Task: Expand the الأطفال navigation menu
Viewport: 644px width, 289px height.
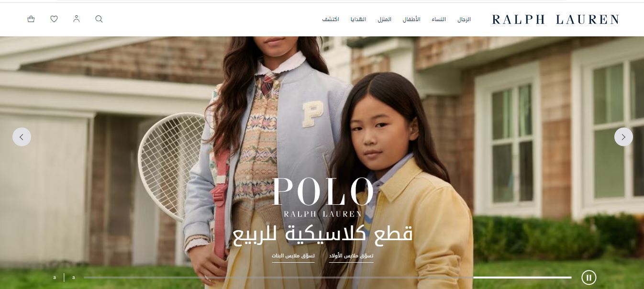Action: 411,20
